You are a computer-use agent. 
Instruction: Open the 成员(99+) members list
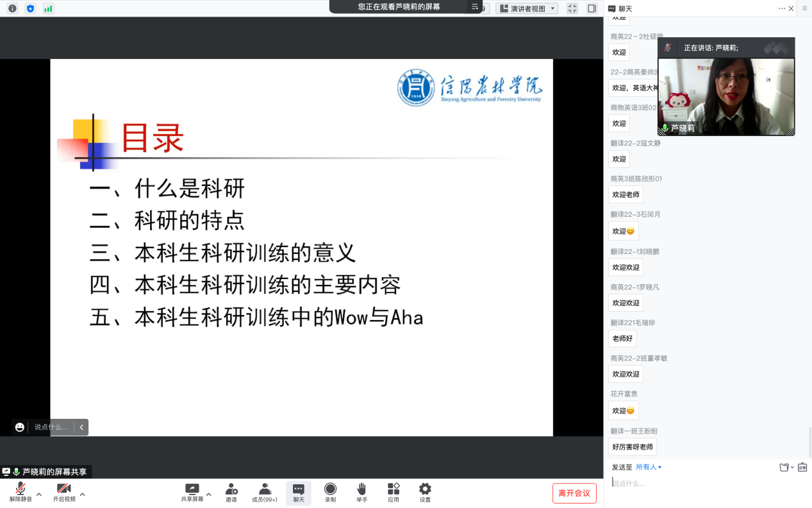tap(265, 489)
